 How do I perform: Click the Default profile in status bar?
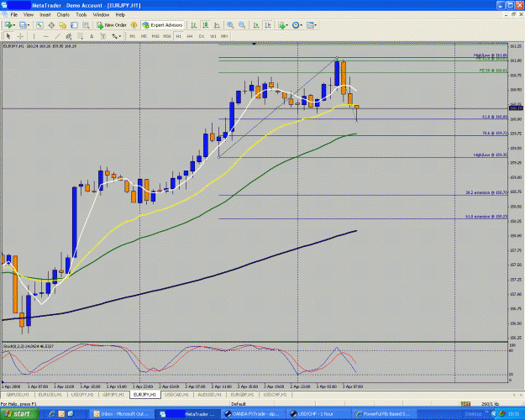239,404
